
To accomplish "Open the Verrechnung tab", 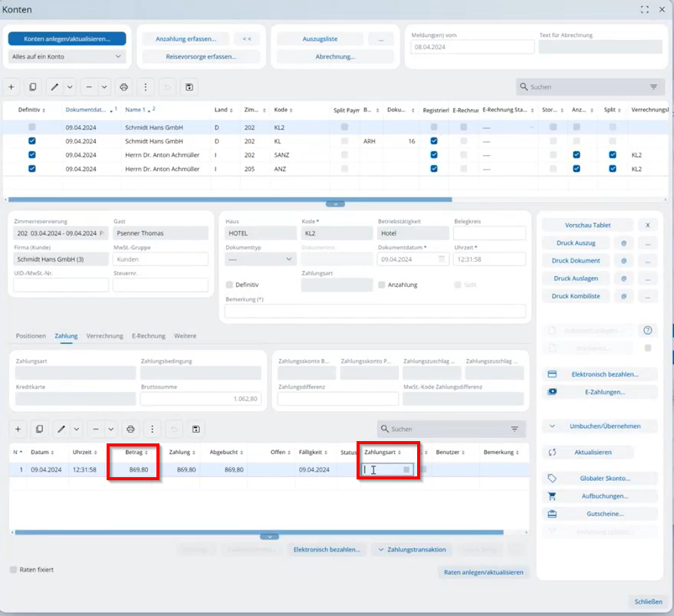I will 104,336.
